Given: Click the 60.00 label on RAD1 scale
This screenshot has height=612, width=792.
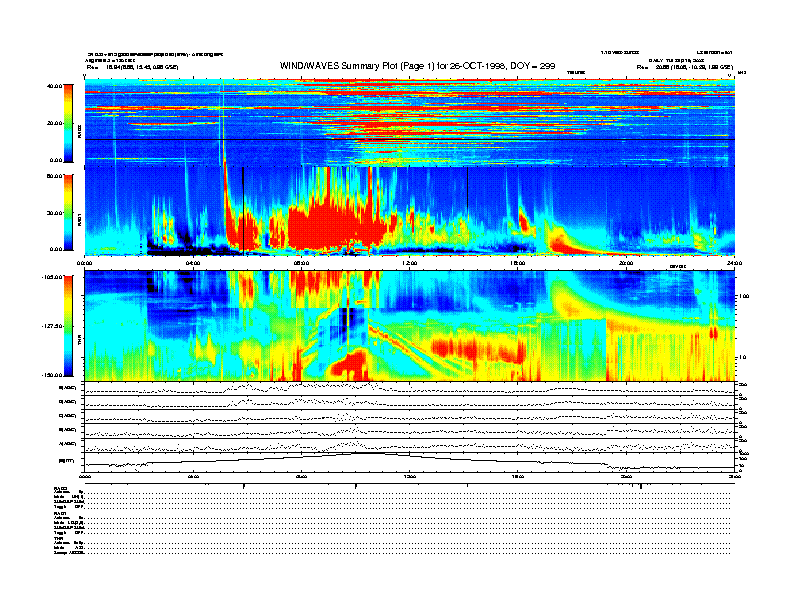Looking at the screenshot, I should pyautogui.click(x=55, y=176).
